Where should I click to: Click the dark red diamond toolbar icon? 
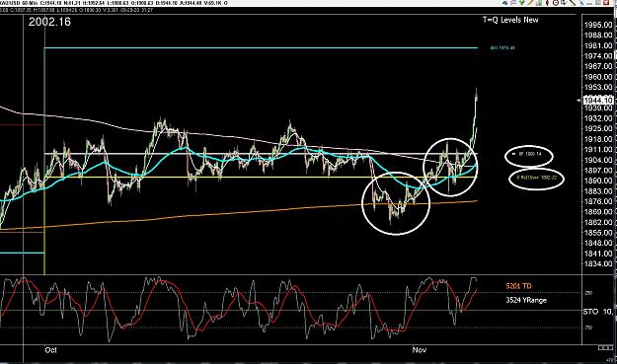click(547, 2)
